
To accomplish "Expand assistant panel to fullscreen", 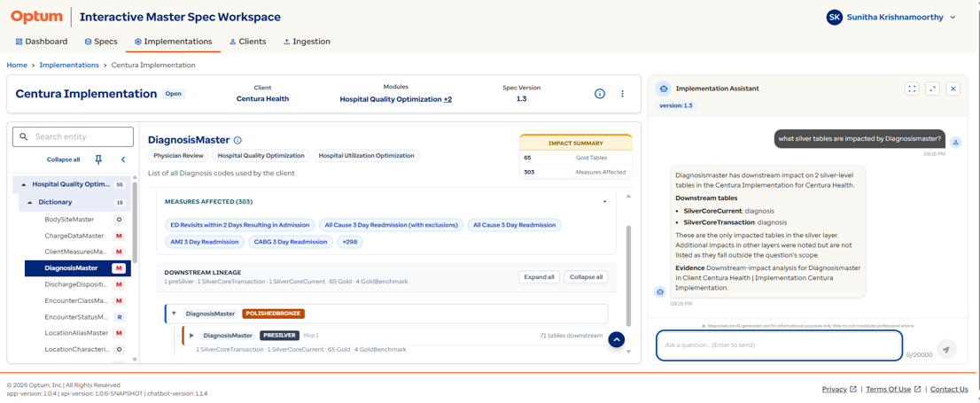I will [x=912, y=89].
